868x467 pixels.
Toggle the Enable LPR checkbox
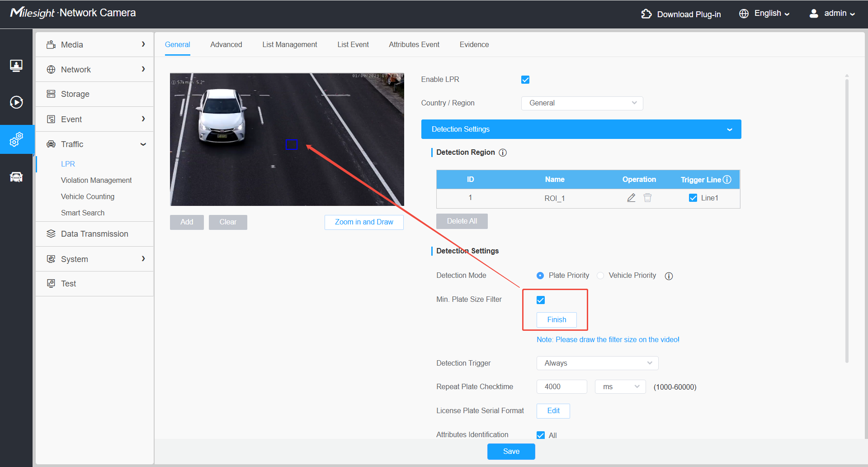tap(525, 80)
